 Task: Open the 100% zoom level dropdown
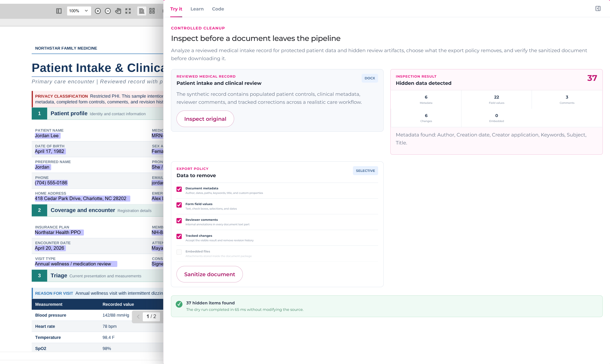[79, 11]
